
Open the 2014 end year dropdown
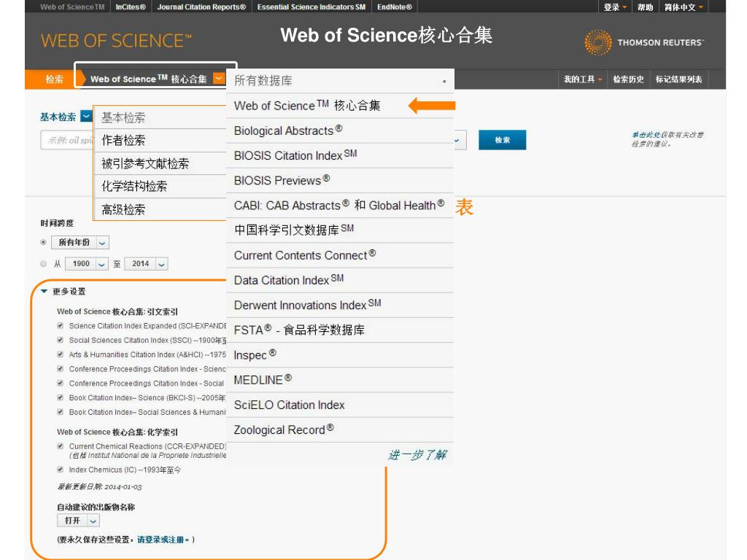(x=146, y=264)
